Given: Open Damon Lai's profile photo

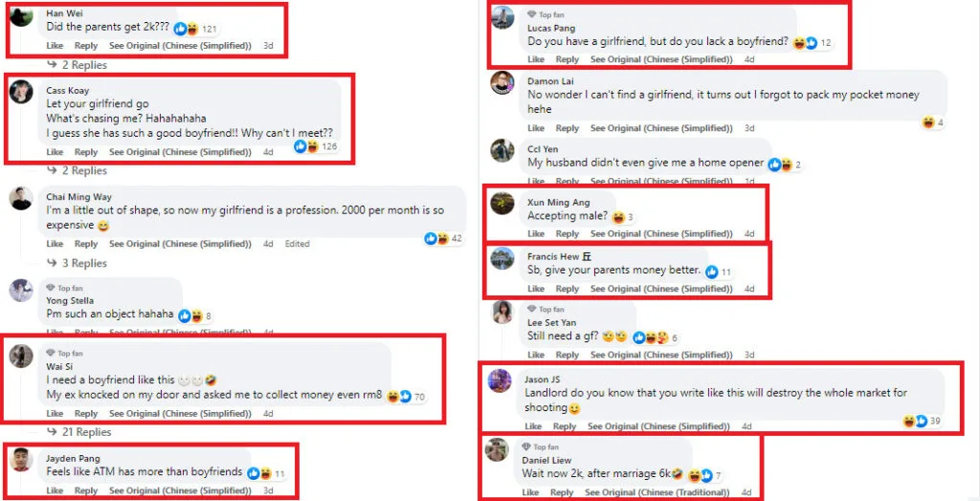Looking at the screenshot, I should pyautogui.click(x=502, y=83).
